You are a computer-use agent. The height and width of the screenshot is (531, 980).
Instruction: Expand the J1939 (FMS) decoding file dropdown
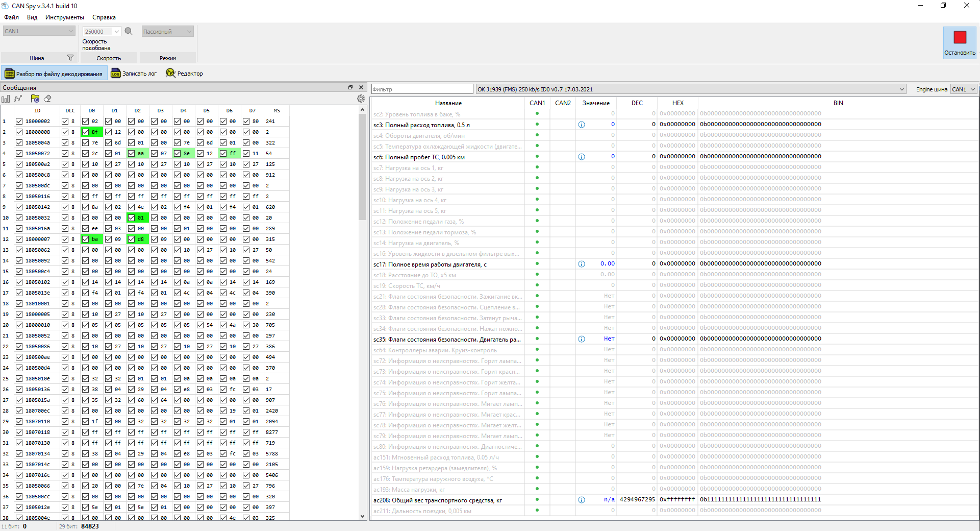[901, 89]
